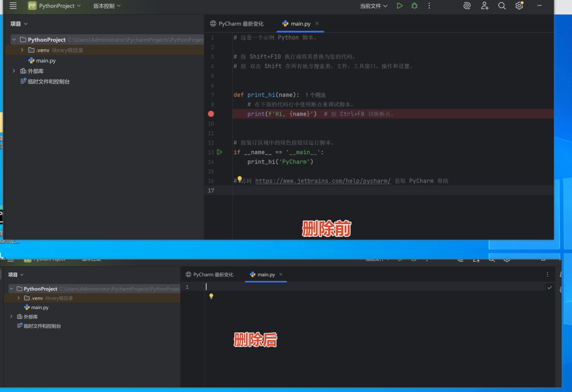Image resolution: width=572 pixels, height=392 pixels.
Task: Open the 版本控制 dropdown
Action: pos(107,6)
